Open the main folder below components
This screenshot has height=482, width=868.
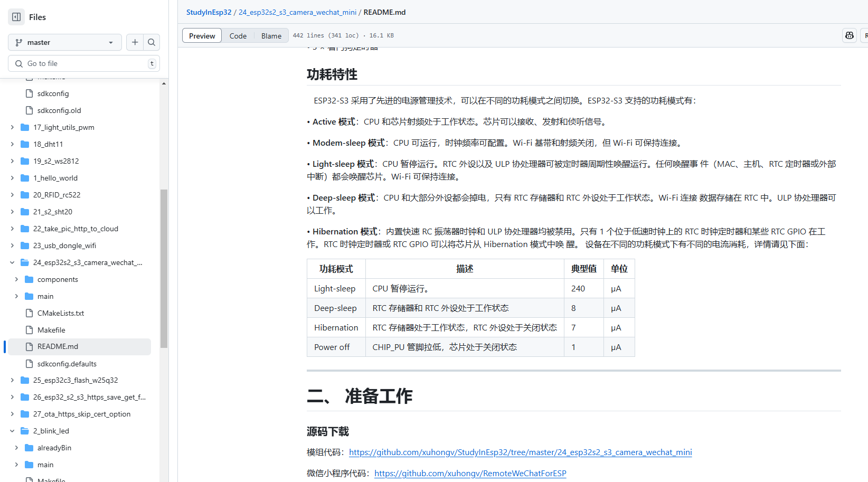click(x=45, y=296)
